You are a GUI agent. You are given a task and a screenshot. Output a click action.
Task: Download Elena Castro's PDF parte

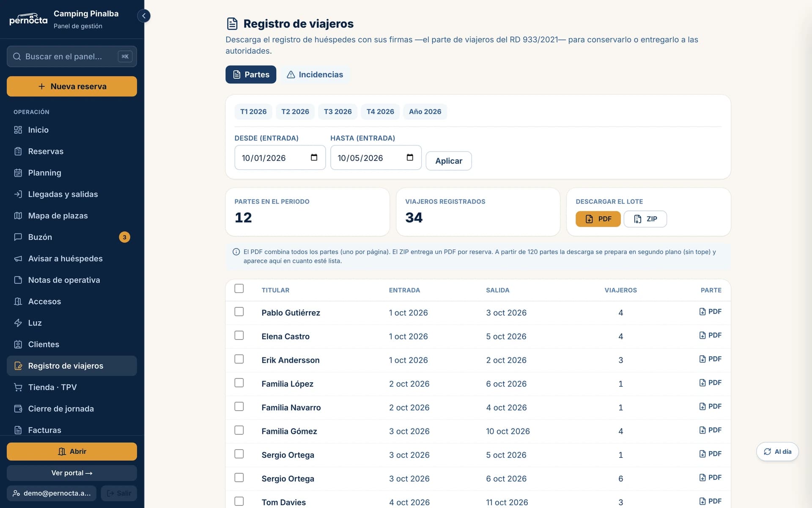pyautogui.click(x=710, y=335)
